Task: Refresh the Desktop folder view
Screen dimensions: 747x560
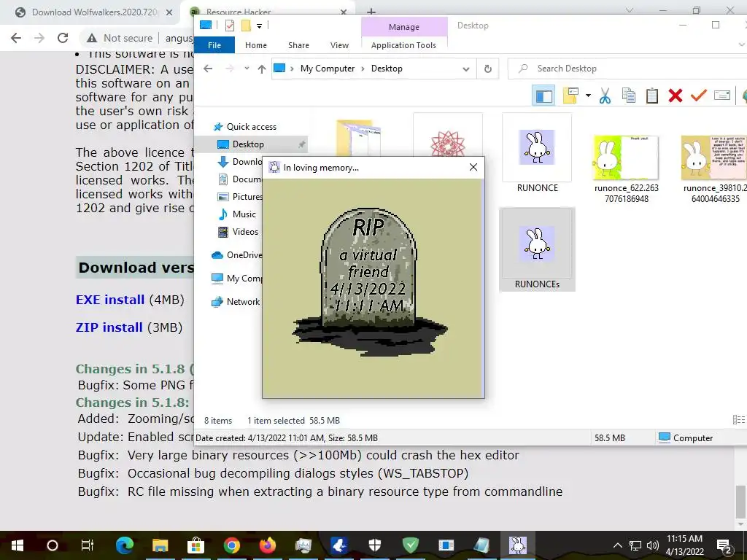Action: click(487, 69)
